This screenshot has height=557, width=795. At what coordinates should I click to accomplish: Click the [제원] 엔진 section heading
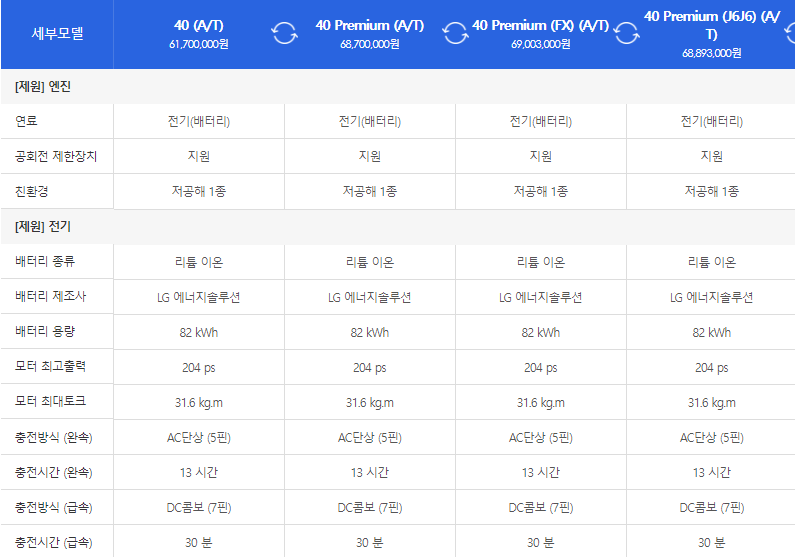click(x=43, y=87)
